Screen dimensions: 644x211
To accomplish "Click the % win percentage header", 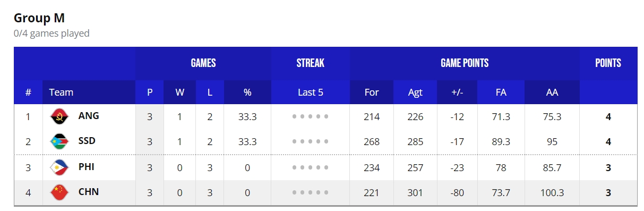I will pos(247,92).
